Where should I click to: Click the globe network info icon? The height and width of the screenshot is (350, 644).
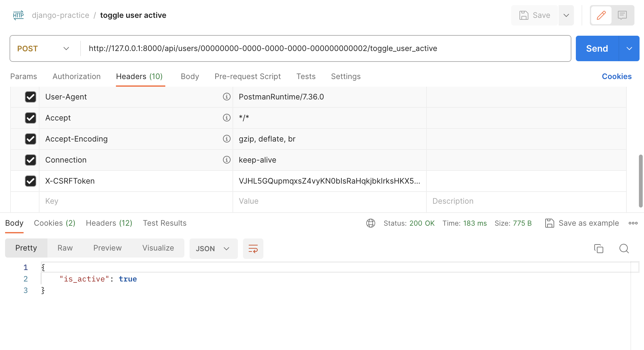pyautogui.click(x=370, y=223)
